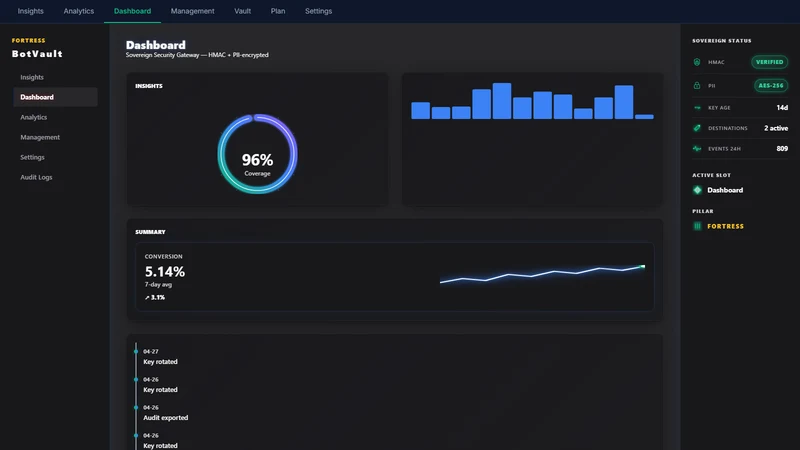
Task: Click the tallest bar in bar chart
Action: point(502,101)
